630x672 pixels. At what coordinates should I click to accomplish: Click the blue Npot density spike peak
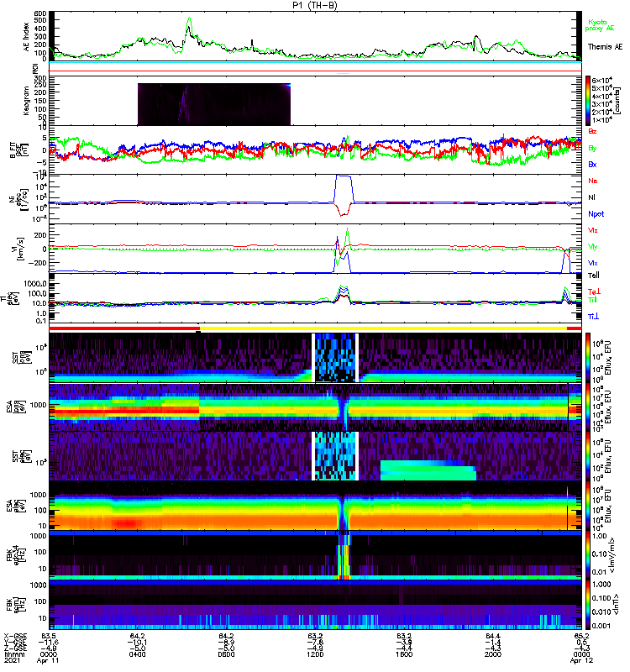344,176
